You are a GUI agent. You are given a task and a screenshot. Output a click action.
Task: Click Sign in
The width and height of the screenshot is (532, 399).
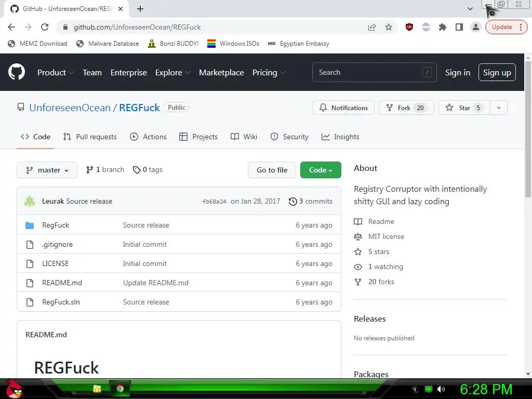(458, 73)
